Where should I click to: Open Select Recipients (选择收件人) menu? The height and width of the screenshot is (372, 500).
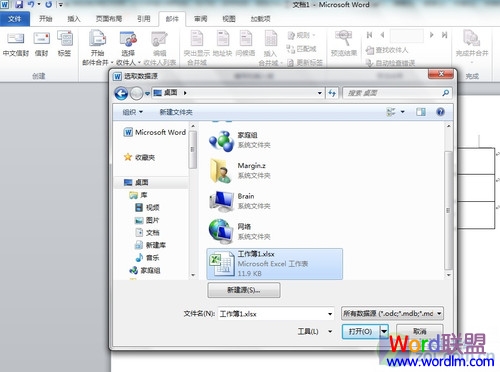pyautogui.click(x=128, y=47)
